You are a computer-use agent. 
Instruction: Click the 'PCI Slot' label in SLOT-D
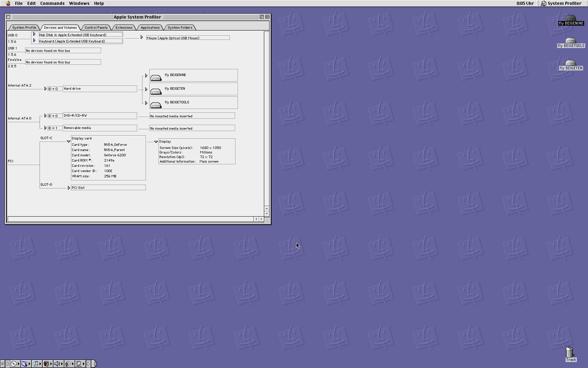point(78,188)
